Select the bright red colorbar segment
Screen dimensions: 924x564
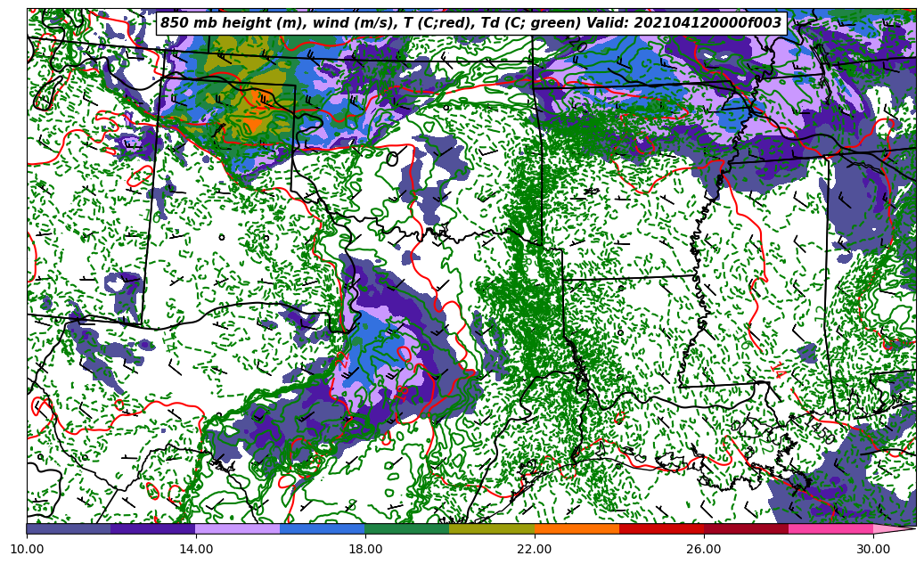[661, 528]
